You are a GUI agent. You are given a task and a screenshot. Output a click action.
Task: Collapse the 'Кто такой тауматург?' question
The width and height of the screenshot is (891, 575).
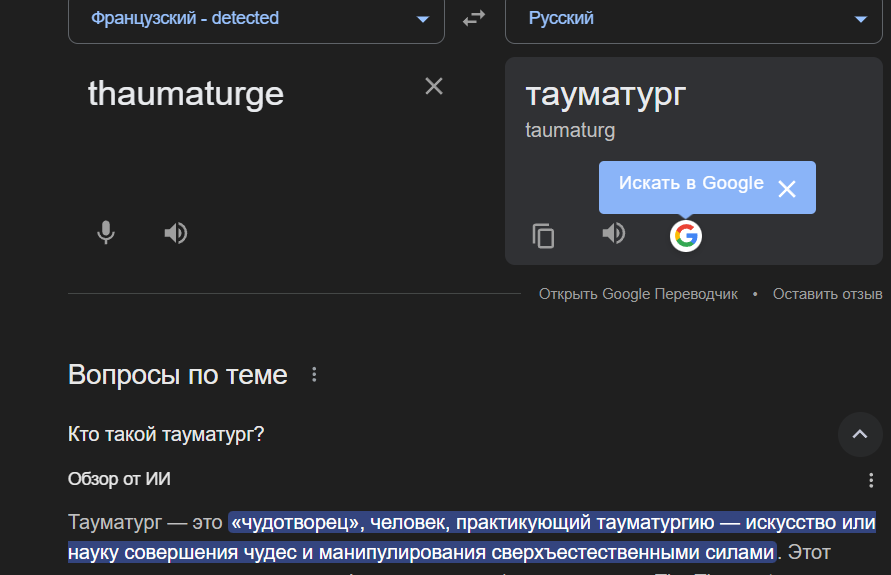coord(859,433)
